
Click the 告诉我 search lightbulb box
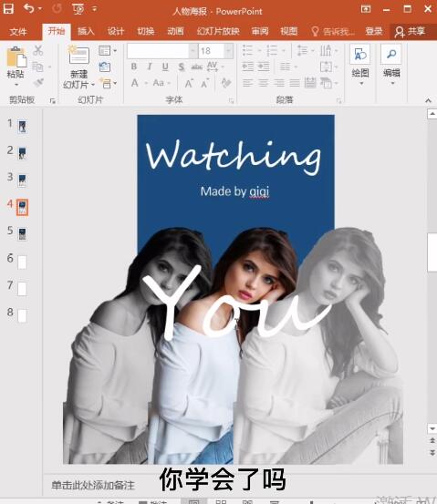333,32
